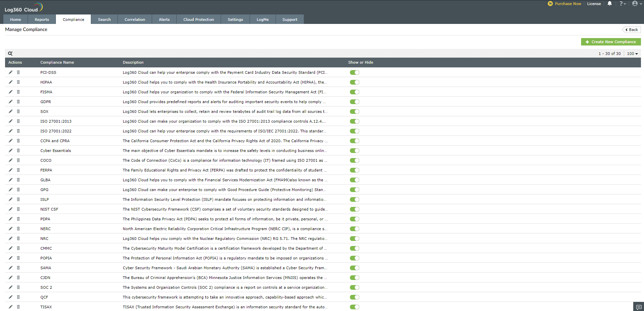The image size is (644, 311).
Task: Edit the CMMC compliance entry
Action: (10, 248)
